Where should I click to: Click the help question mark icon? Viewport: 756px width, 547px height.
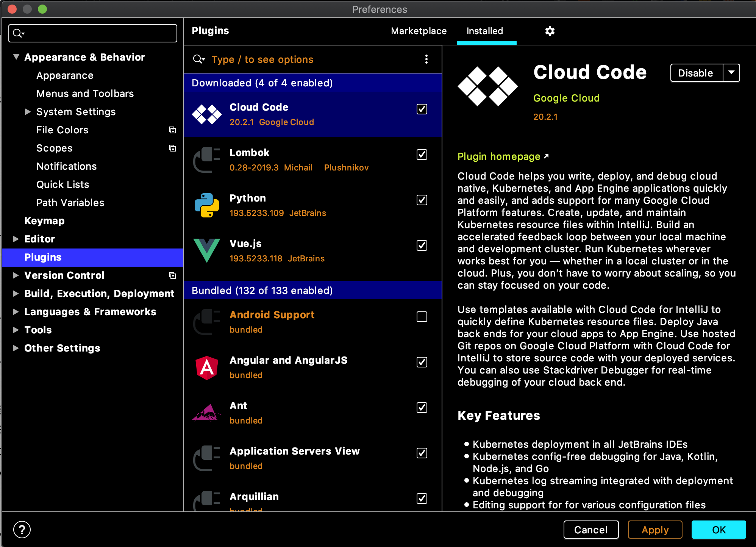click(22, 529)
